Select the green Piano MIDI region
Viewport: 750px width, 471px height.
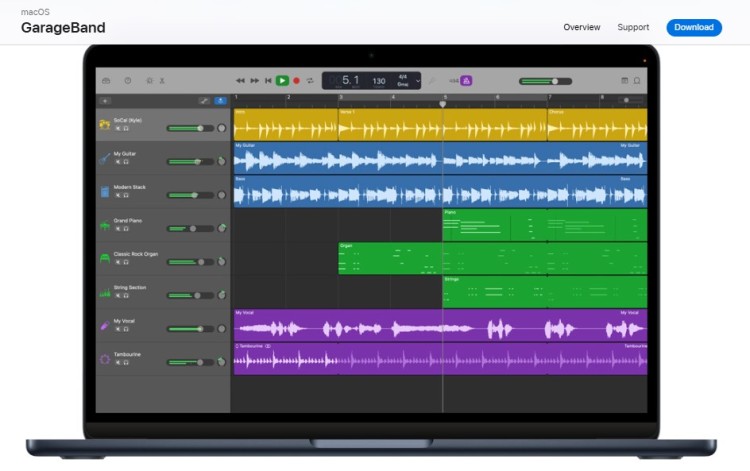(545, 225)
